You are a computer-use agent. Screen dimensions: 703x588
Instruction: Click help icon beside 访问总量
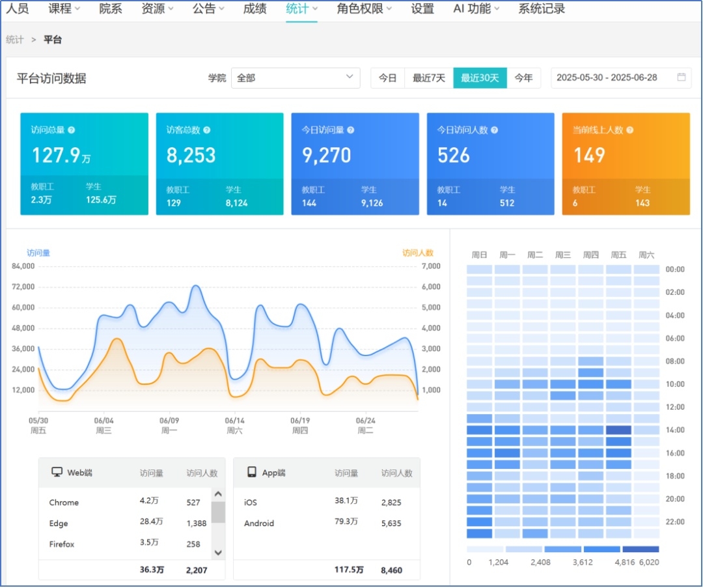(72, 130)
